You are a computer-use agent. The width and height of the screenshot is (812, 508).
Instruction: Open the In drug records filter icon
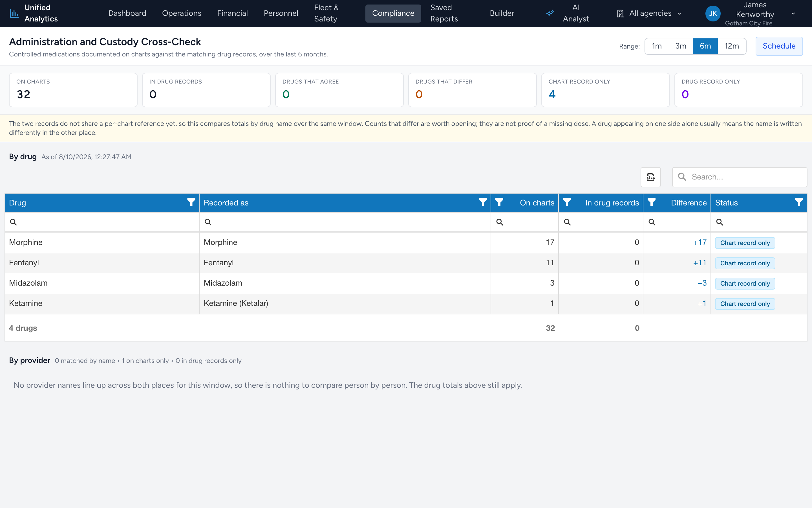pos(567,202)
